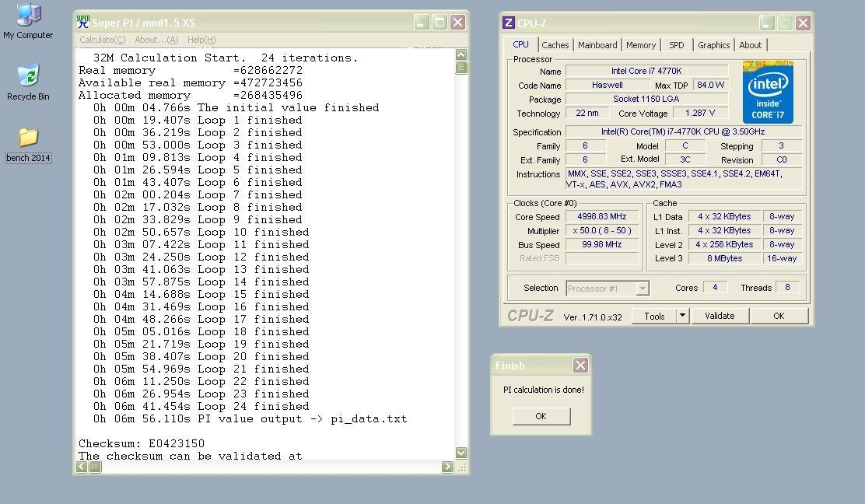The width and height of the screenshot is (865, 504).
Task: Switch to the Graphics tab
Action: pyautogui.click(x=714, y=45)
